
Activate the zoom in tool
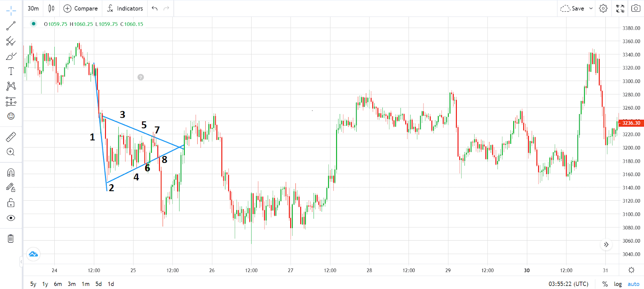tap(11, 152)
